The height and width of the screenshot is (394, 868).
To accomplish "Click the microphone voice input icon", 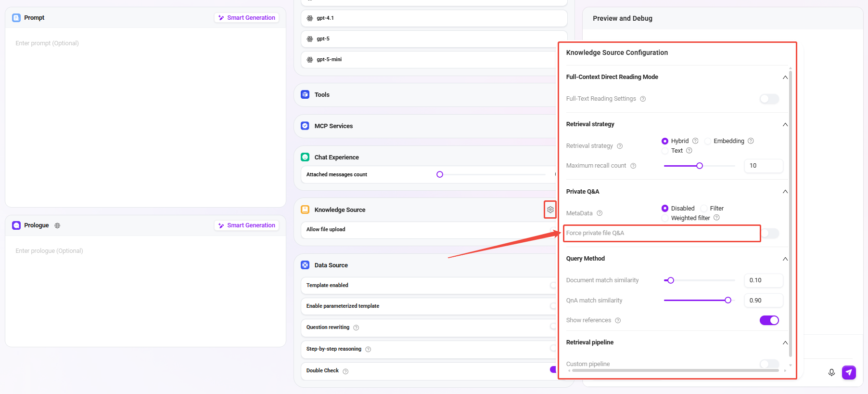I will coord(831,372).
